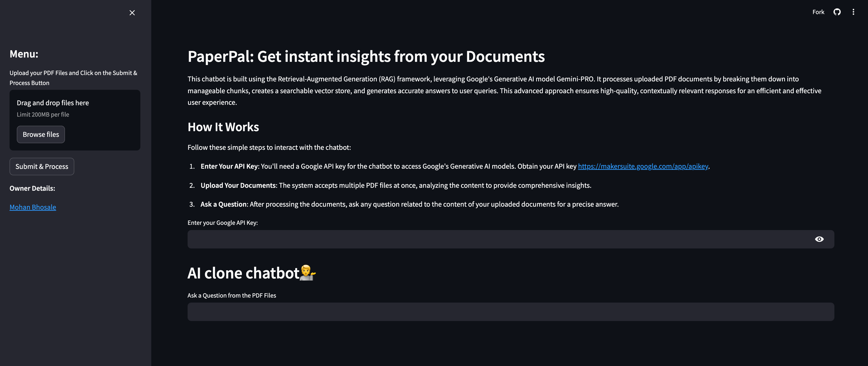Click the person emoji beside AI clone chatbot

point(308,273)
